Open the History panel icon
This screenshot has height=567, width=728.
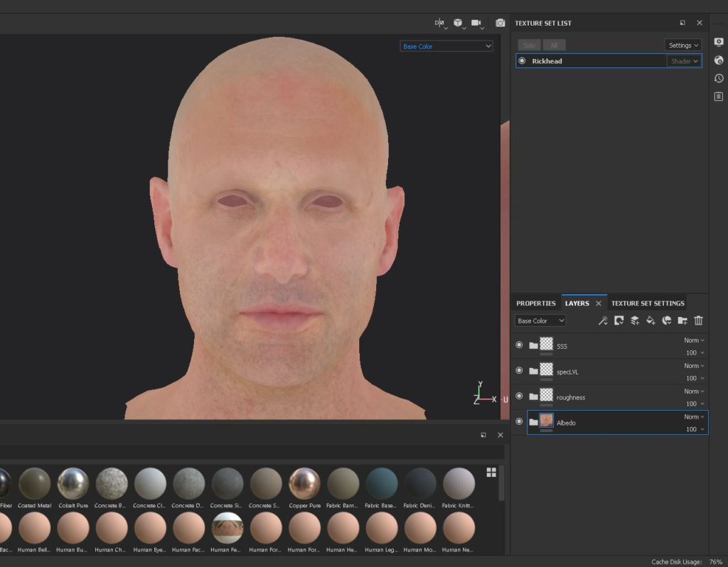click(719, 78)
